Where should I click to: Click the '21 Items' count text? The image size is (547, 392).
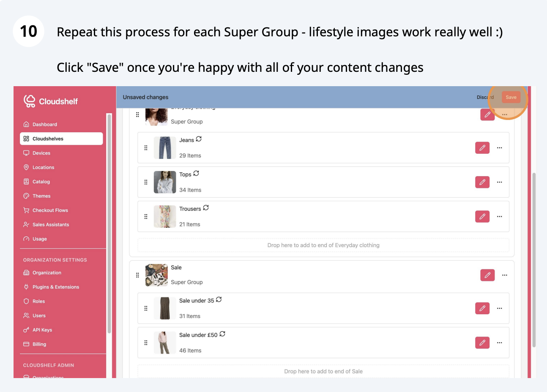click(x=190, y=224)
